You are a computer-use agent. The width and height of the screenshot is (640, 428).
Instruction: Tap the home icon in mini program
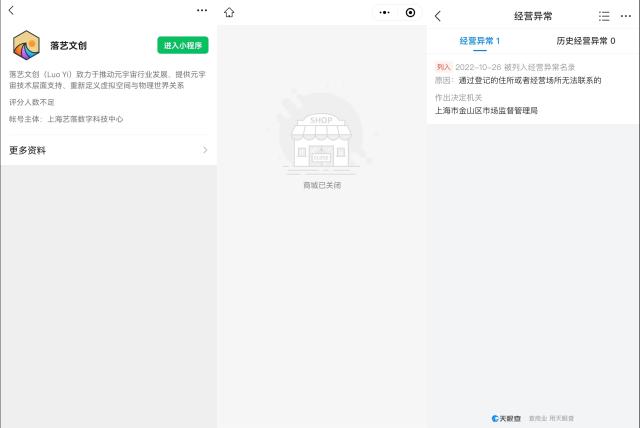point(230,12)
